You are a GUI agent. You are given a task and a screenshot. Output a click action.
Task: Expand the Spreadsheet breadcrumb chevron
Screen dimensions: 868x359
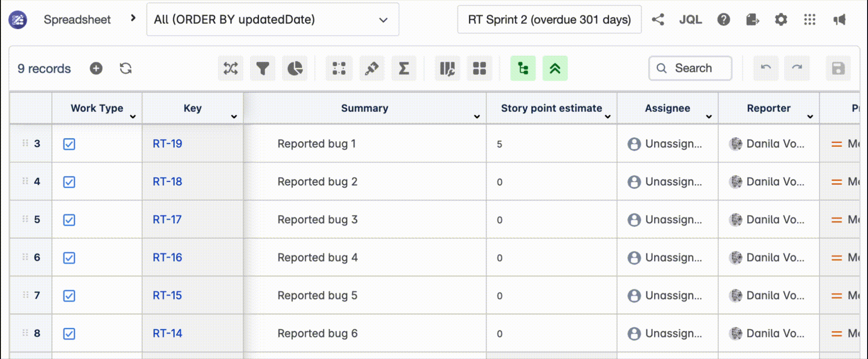(133, 18)
